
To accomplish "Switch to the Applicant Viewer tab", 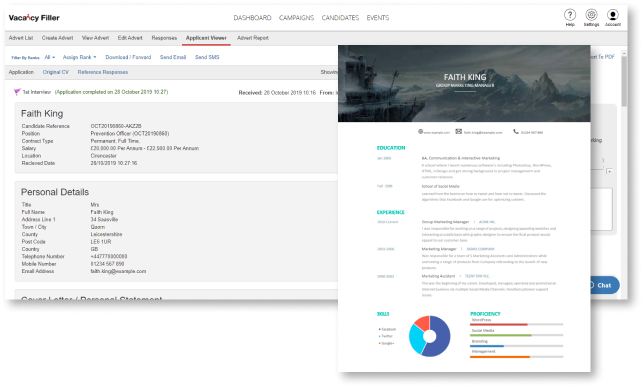I will 206,38.
